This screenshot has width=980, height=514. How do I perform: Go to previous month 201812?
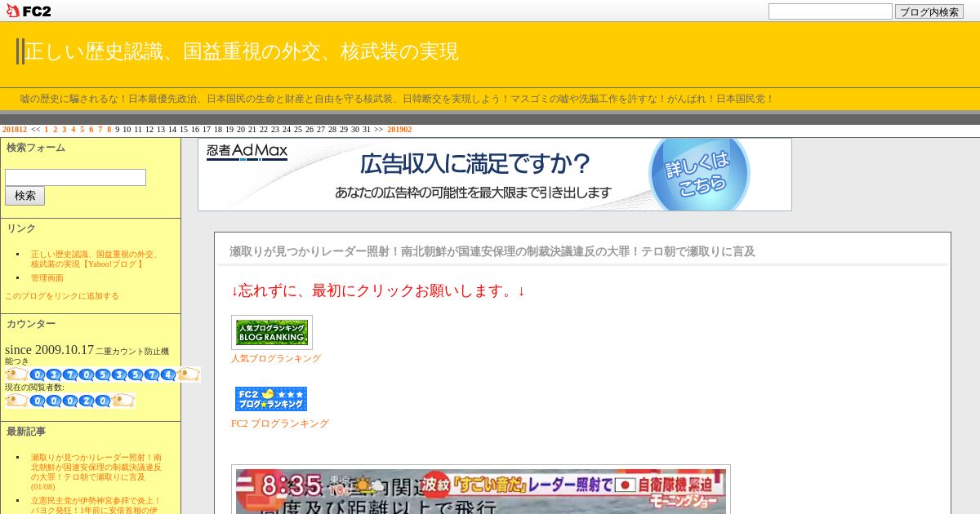pos(15,130)
